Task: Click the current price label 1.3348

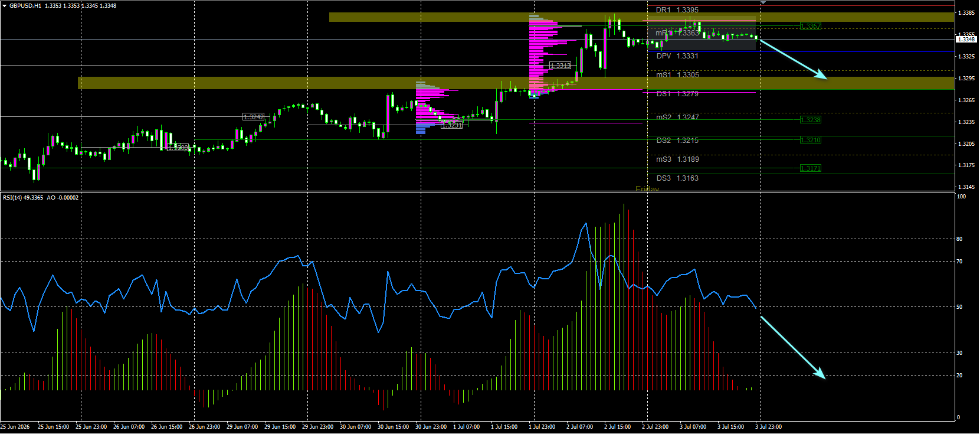Action: (966, 39)
